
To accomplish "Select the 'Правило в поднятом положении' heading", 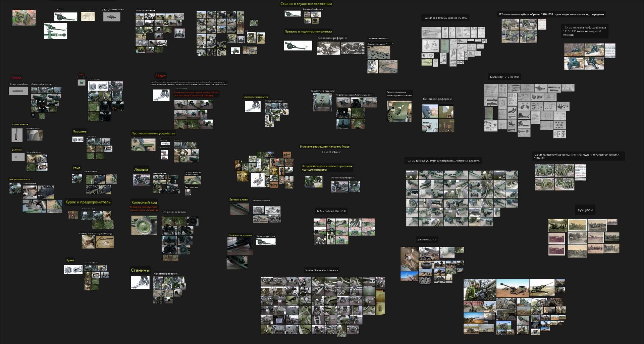I will [x=308, y=32].
